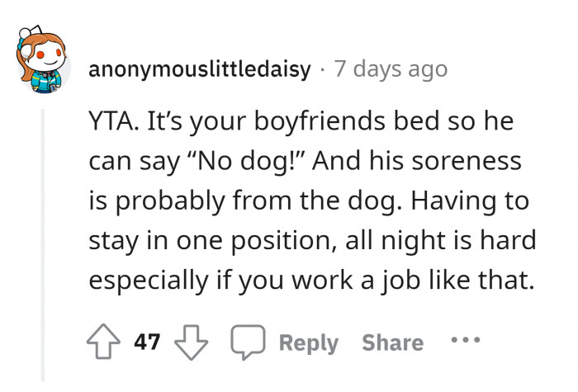Click Share below the comment
Viewport: 578px width, 392px height.
(x=392, y=342)
